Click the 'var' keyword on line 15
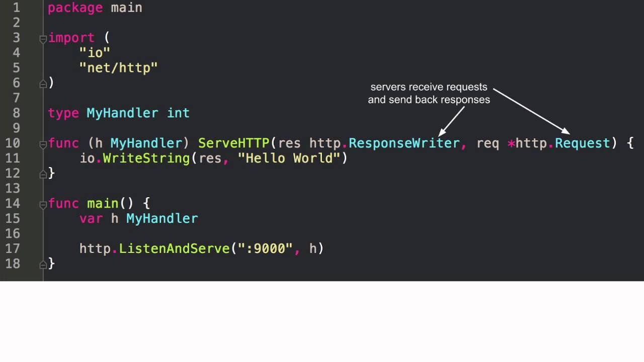Viewport: 644px width, 362px height. [x=91, y=219]
